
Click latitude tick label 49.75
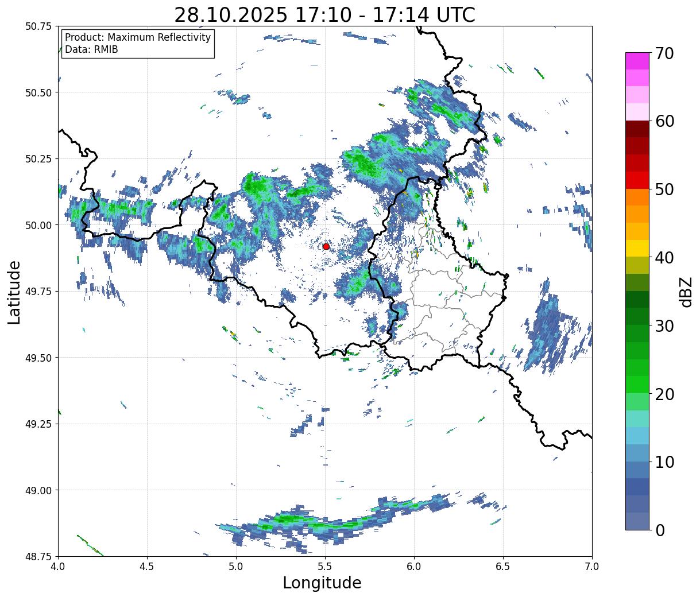39,292
